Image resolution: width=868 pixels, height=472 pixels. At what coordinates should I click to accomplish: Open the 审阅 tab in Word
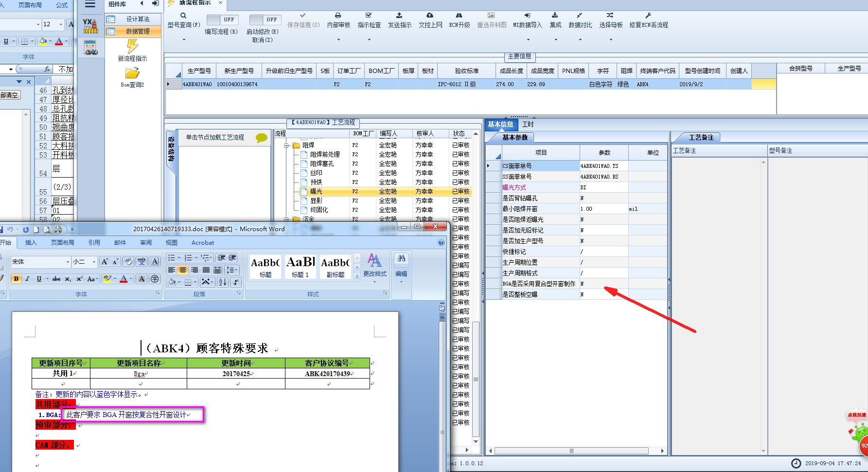[x=146, y=242]
